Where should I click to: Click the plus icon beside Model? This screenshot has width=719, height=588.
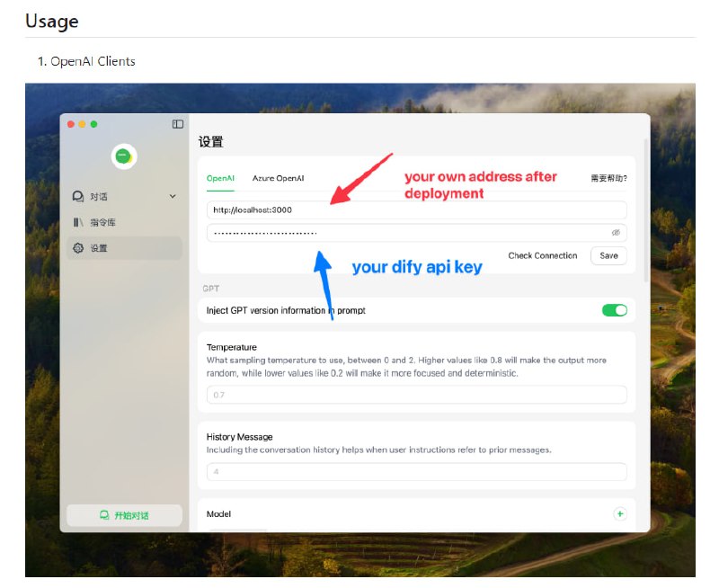coord(619,513)
